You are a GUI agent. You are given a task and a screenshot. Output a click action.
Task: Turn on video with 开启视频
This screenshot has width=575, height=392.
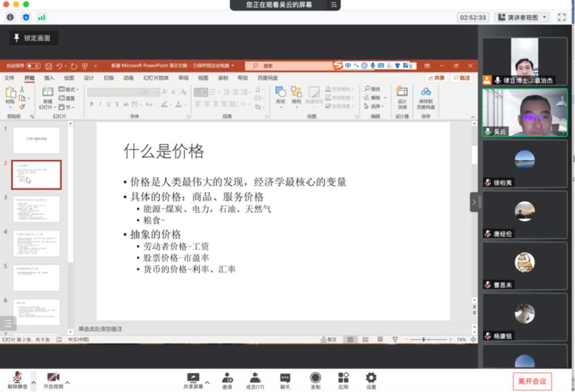coord(53,379)
